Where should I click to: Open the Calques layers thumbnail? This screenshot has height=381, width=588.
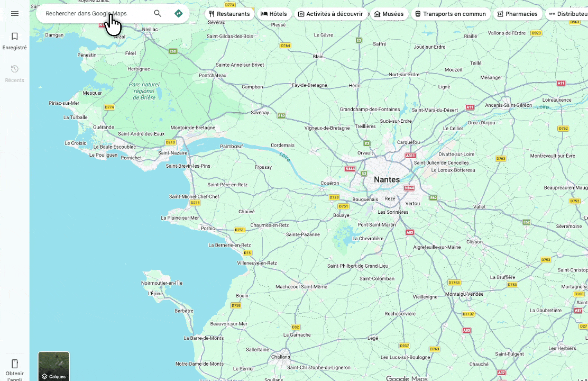pos(53,366)
